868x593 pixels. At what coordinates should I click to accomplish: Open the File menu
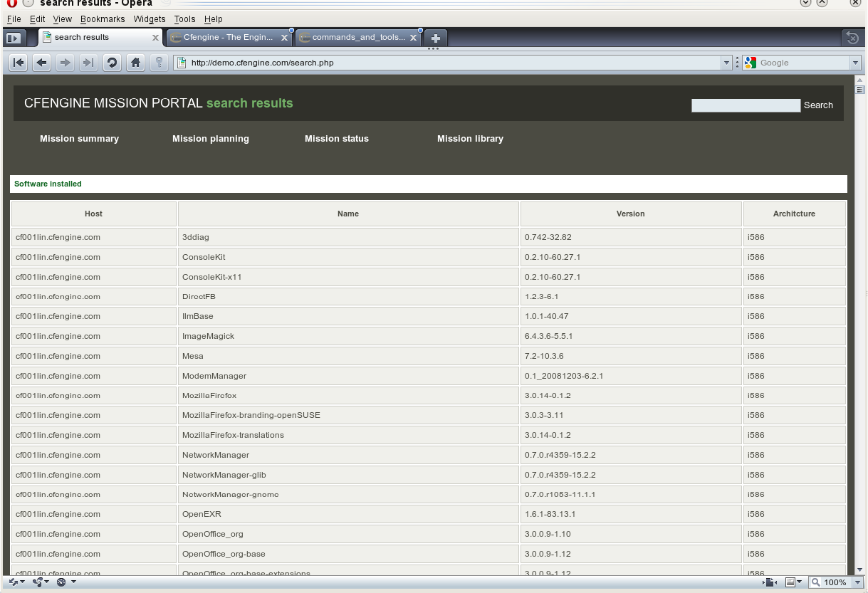click(x=14, y=19)
